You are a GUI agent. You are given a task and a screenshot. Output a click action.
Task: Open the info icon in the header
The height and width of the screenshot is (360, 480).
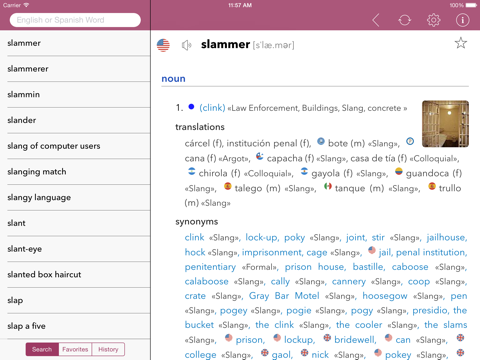(x=462, y=20)
